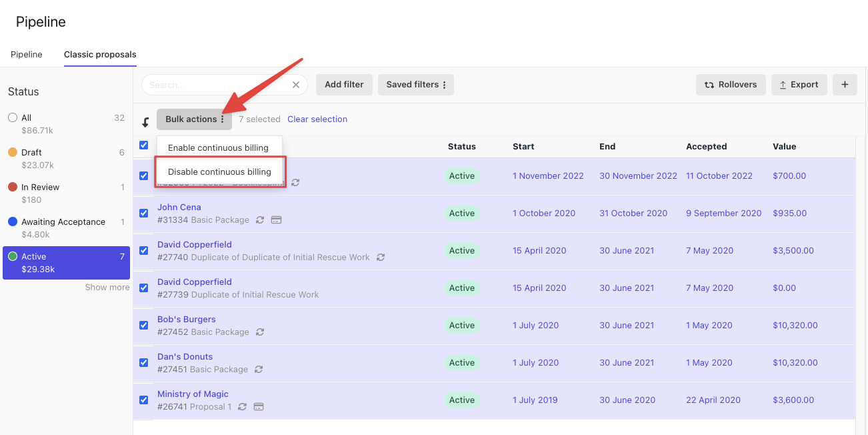
Task: Click the 22 April 2020 accepted date
Action: pos(713,400)
